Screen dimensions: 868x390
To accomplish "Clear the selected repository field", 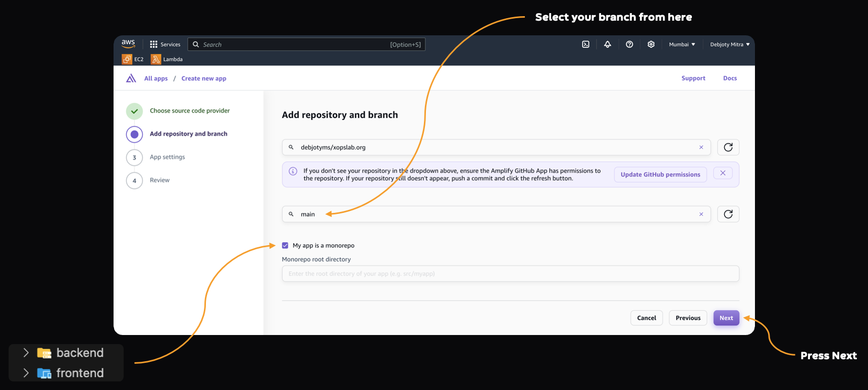I will tap(701, 147).
